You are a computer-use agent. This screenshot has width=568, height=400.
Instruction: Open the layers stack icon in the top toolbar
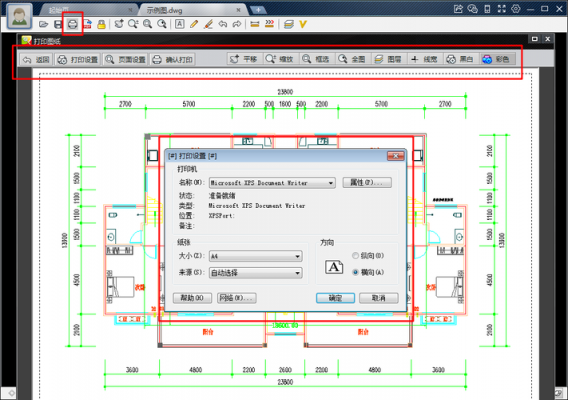pyautogui.click(x=289, y=24)
